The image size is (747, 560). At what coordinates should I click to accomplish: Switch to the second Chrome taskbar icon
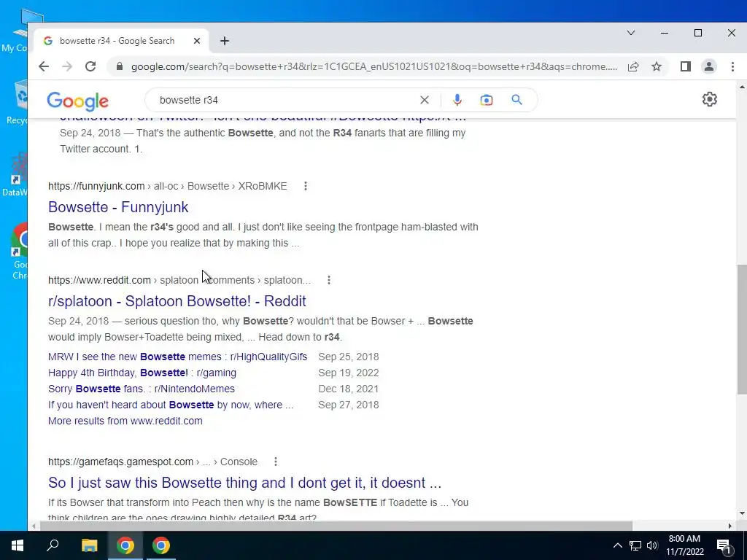(x=161, y=545)
